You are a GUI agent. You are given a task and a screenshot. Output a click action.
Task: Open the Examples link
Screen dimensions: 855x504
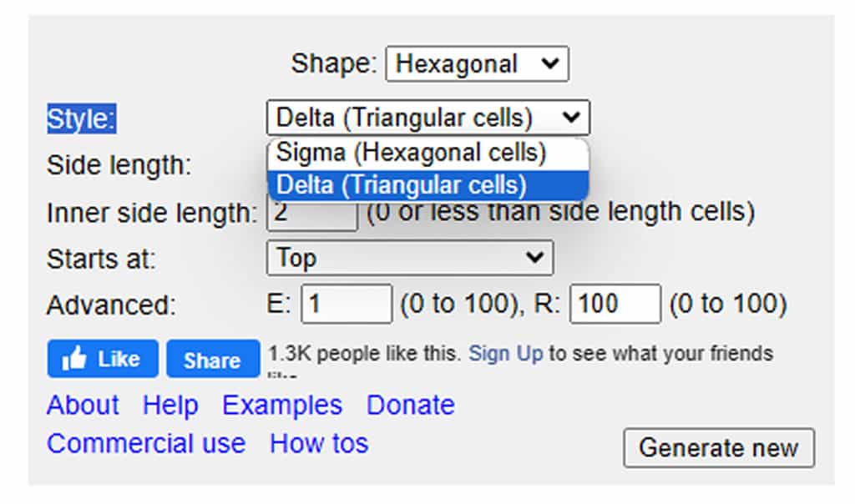(x=282, y=405)
